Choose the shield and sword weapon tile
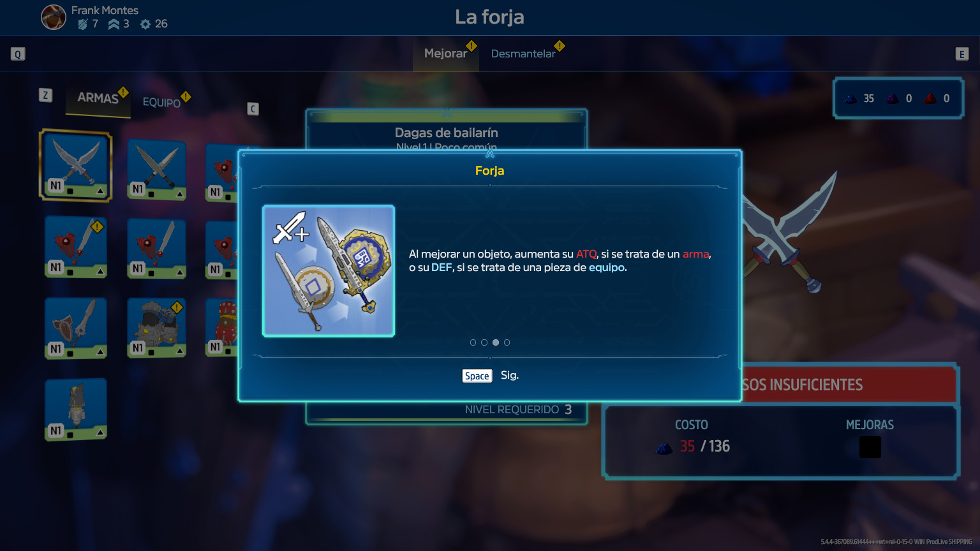This screenshot has width=980, height=551. tap(76, 328)
